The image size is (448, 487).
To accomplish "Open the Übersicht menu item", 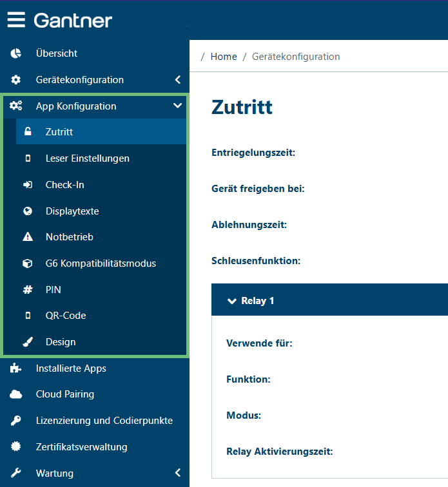I will point(57,53).
